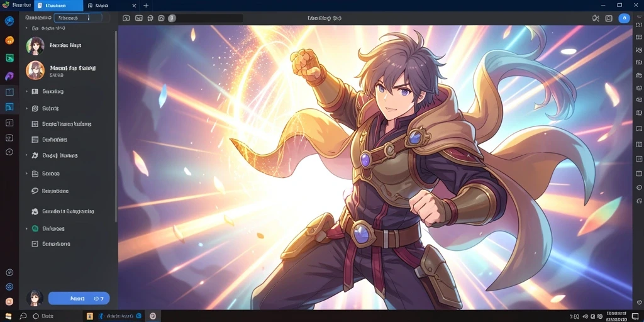Expand the chevron beside the green circle item
The image size is (644, 322).
point(26,228)
